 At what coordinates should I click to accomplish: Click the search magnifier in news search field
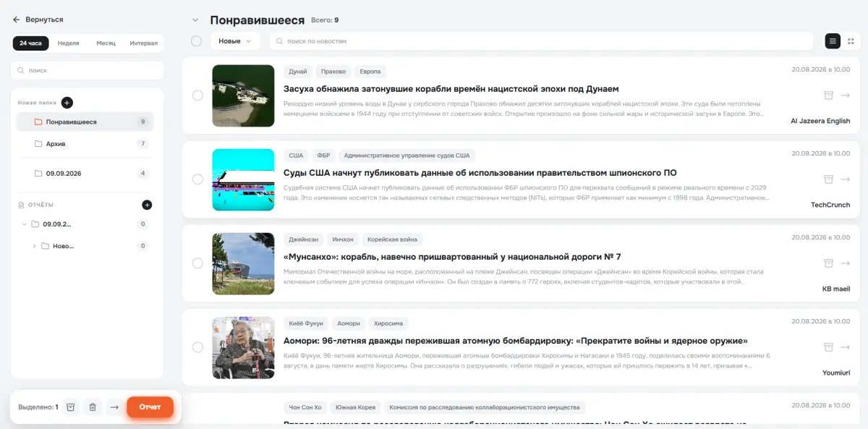(x=279, y=41)
